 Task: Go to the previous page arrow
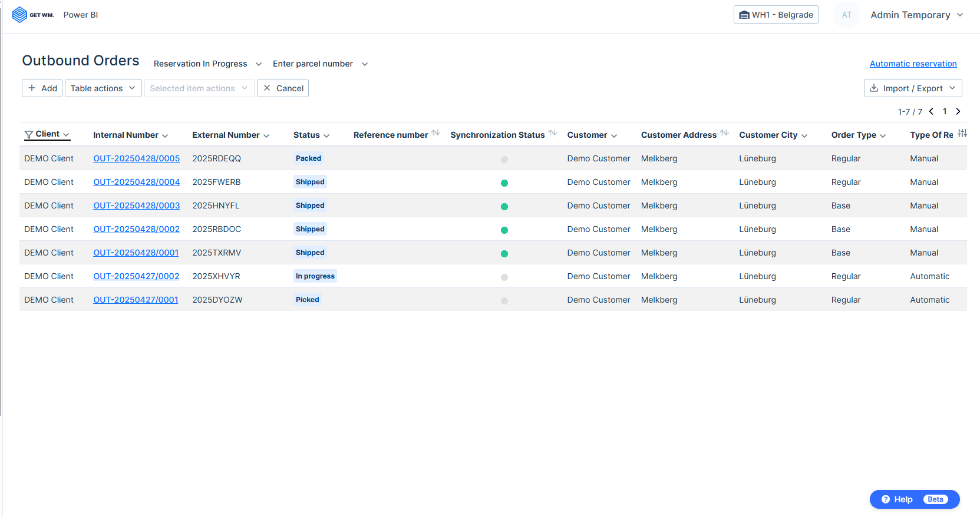pyautogui.click(x=931, y=111)
